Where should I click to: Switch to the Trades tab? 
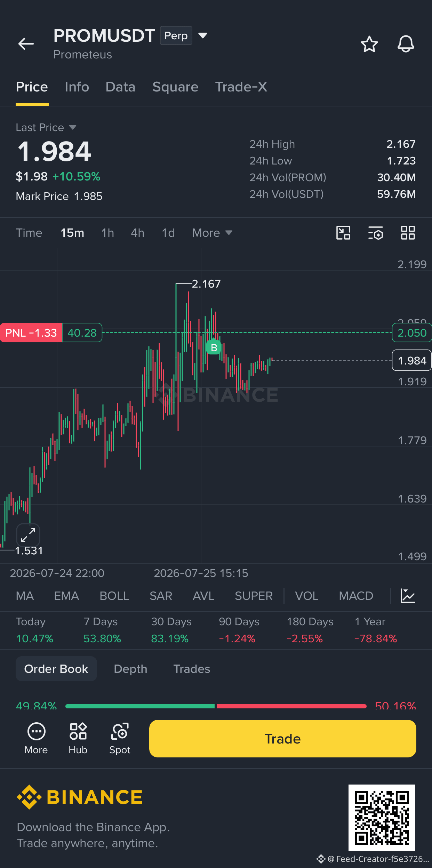click(192, 669)
